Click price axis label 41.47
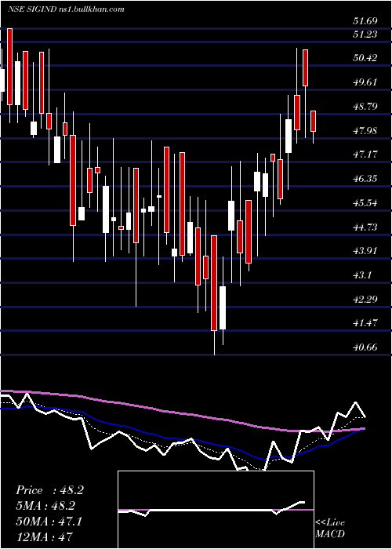Viewport: 392px width, 549px height. click(x=365, y=323)
